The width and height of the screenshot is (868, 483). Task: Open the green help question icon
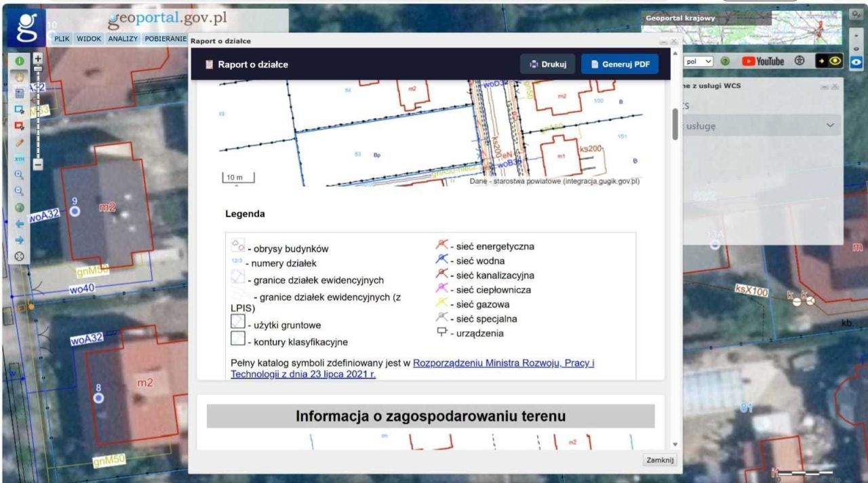(726, 61)
